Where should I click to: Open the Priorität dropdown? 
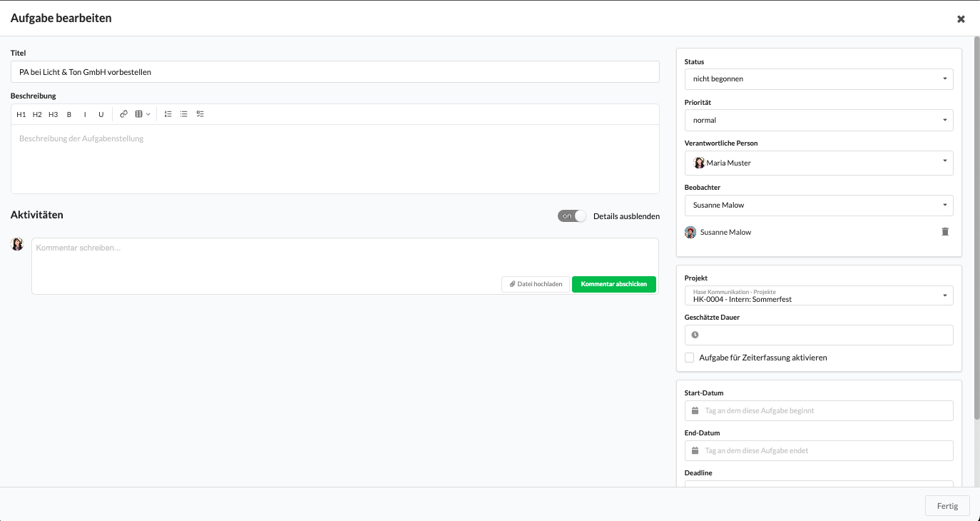(818, 121)
